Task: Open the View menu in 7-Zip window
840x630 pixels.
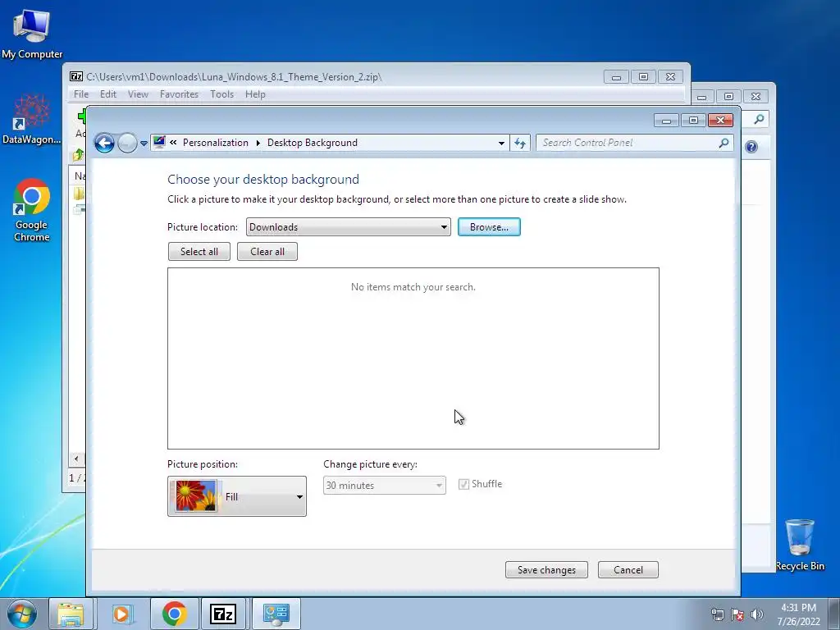Action: pyautogui.click(x=138, y=94)
